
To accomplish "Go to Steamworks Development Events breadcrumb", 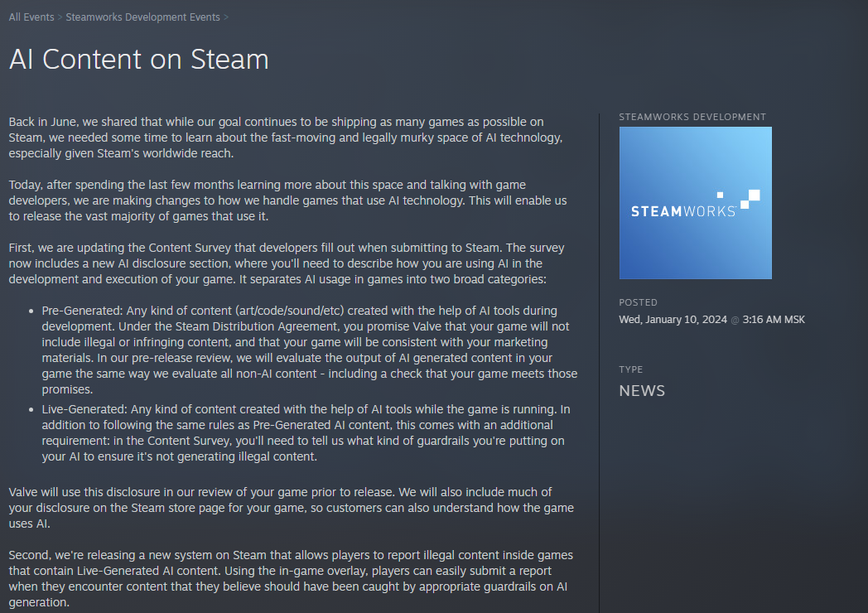I will coord(142,17).
